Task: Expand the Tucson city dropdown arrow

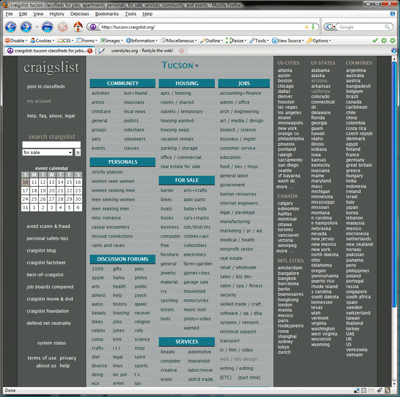Action: point(197,66)
